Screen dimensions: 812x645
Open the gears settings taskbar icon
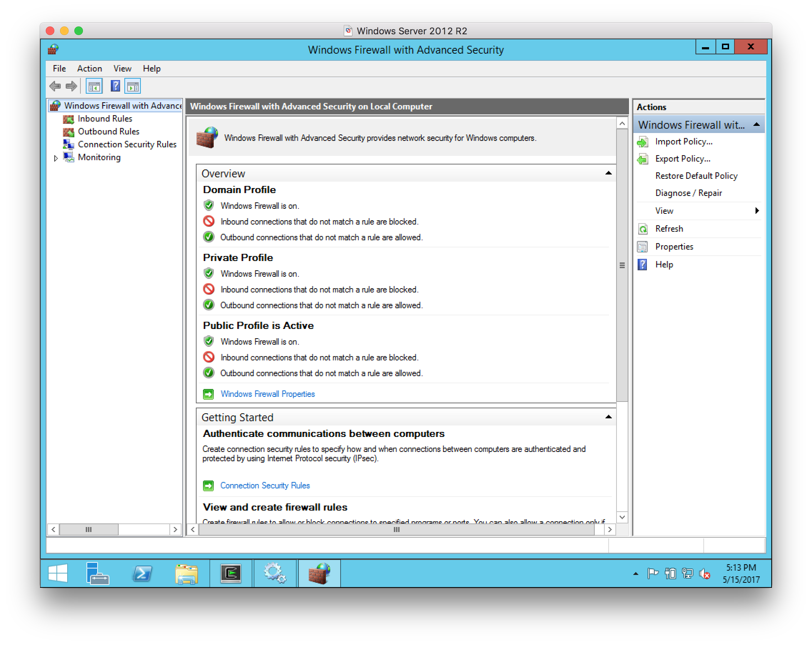(x=275, y=573)
